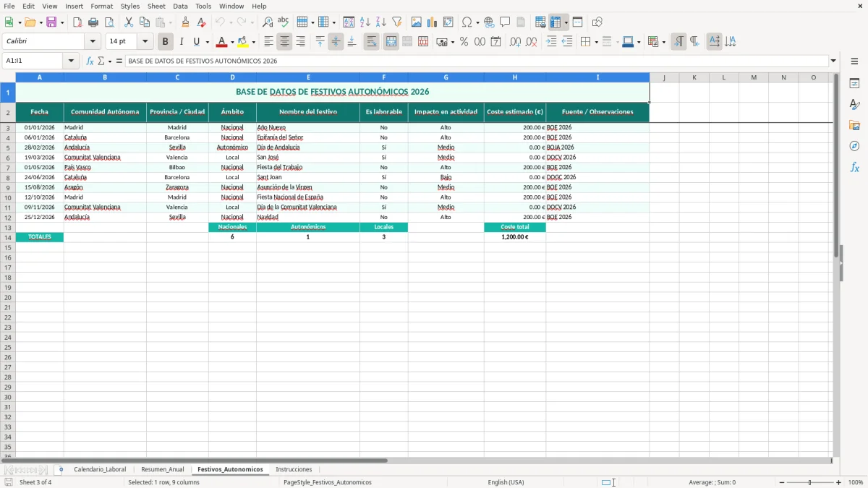Screen dimensions: 868x488
Task: Toggle Align Right
Action: (300, 42)
